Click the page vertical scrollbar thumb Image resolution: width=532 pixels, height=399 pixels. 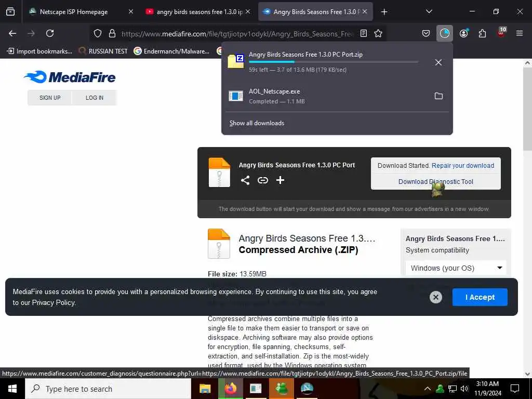click(x=528, y=109)
